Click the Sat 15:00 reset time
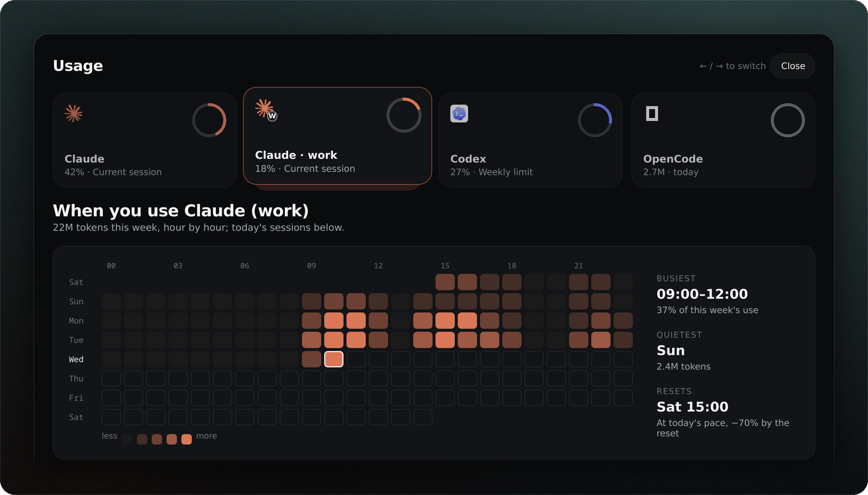 tap(693, 407)
